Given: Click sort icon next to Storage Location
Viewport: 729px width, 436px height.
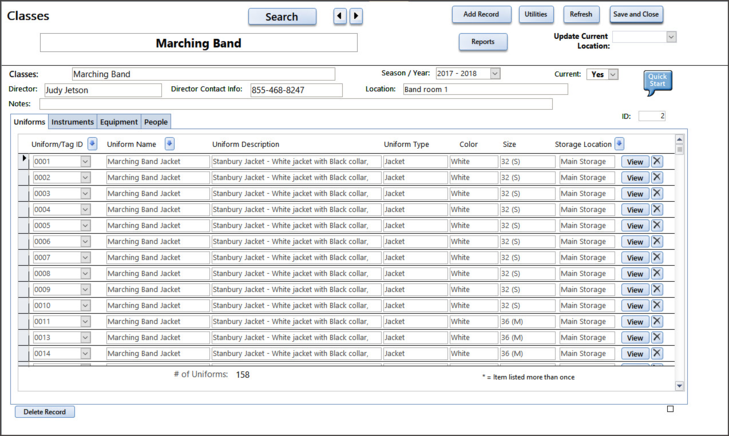Looking at the screenshot, I should (x=621, y=144).
